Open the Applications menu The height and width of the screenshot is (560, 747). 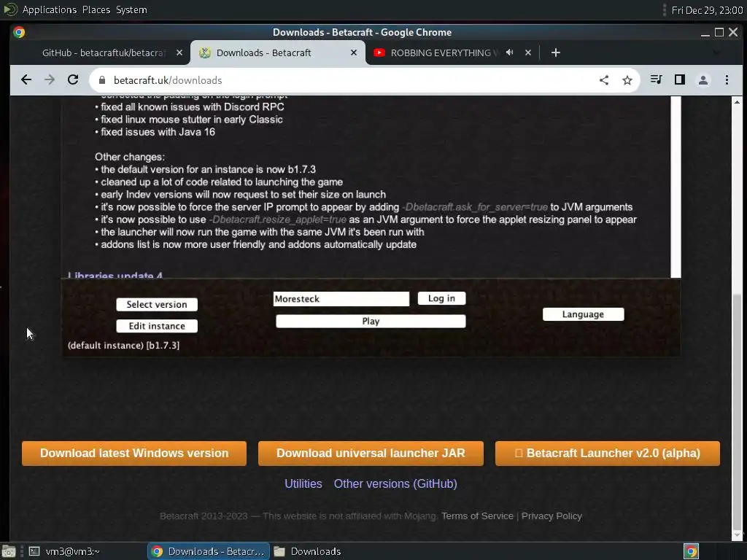tap(49, 9)
